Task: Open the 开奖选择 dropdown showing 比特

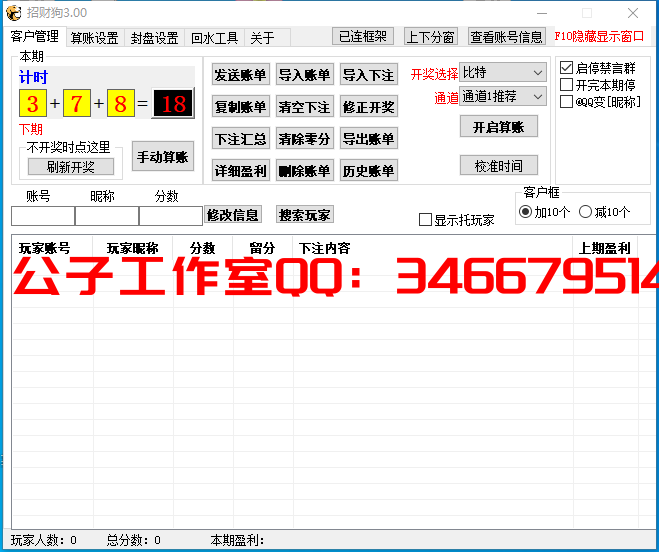Action: 503,72
